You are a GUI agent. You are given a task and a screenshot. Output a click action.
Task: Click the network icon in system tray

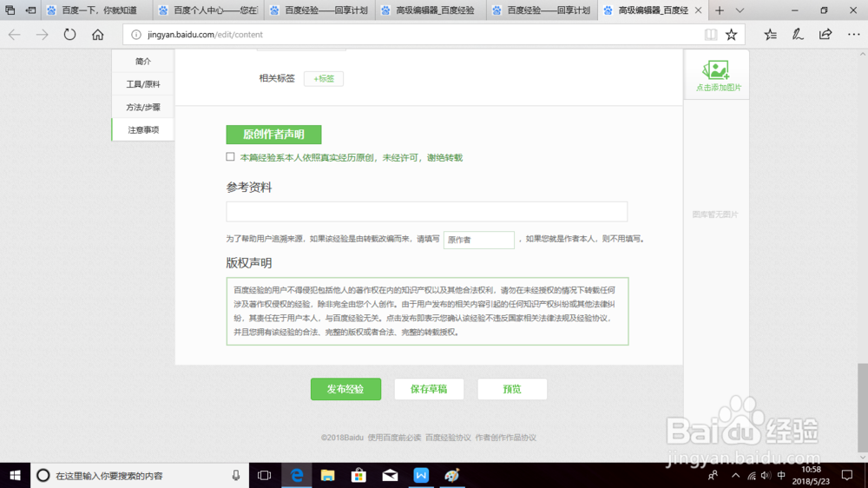(751, 475)
